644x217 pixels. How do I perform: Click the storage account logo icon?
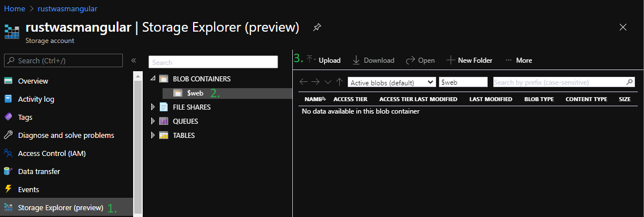[x=12, y=32]
